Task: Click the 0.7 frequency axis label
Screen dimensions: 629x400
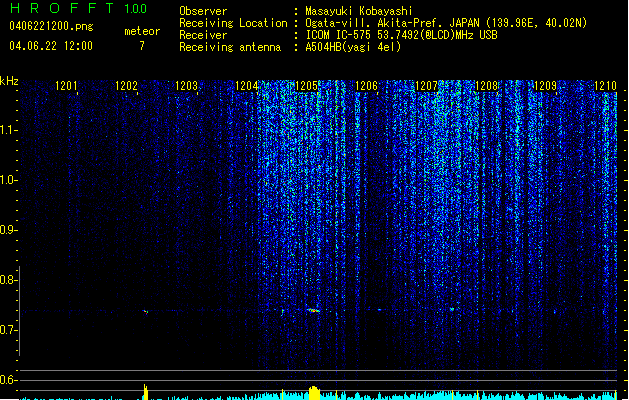Action: (8, 330)
